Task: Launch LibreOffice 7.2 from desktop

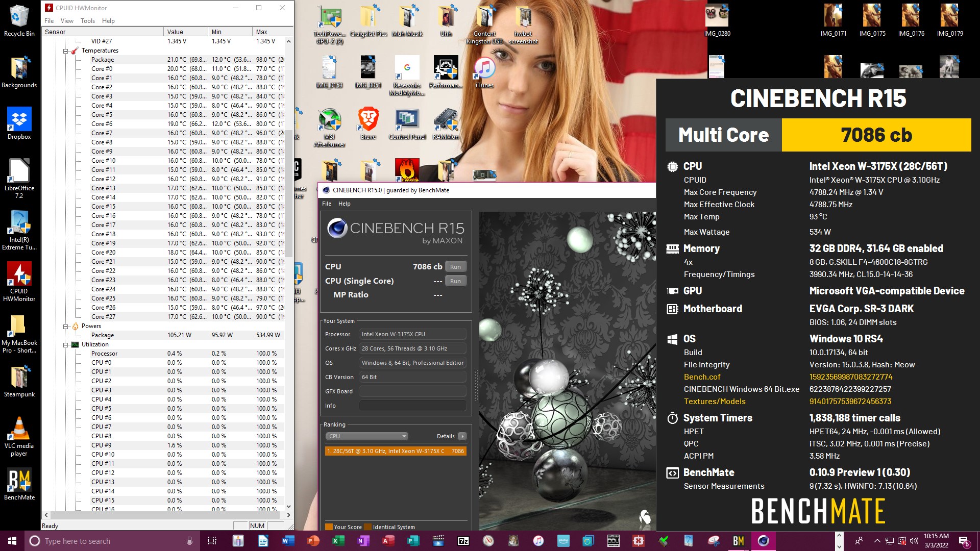Action: [19, 178]
